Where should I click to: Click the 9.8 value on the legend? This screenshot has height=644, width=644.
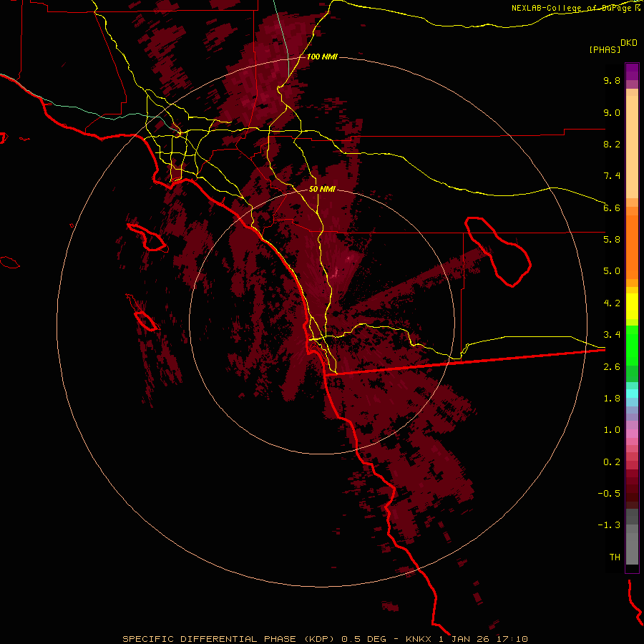tap(612, 80)
